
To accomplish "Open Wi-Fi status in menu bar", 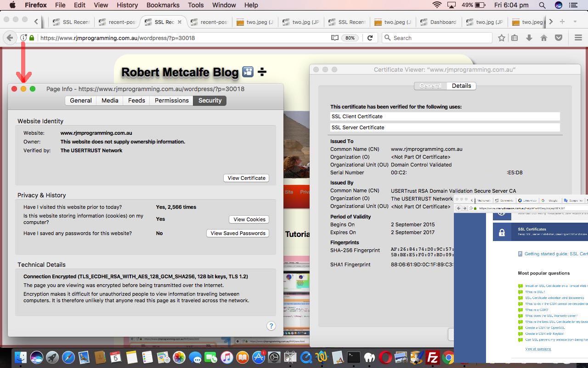I will 437,5.
